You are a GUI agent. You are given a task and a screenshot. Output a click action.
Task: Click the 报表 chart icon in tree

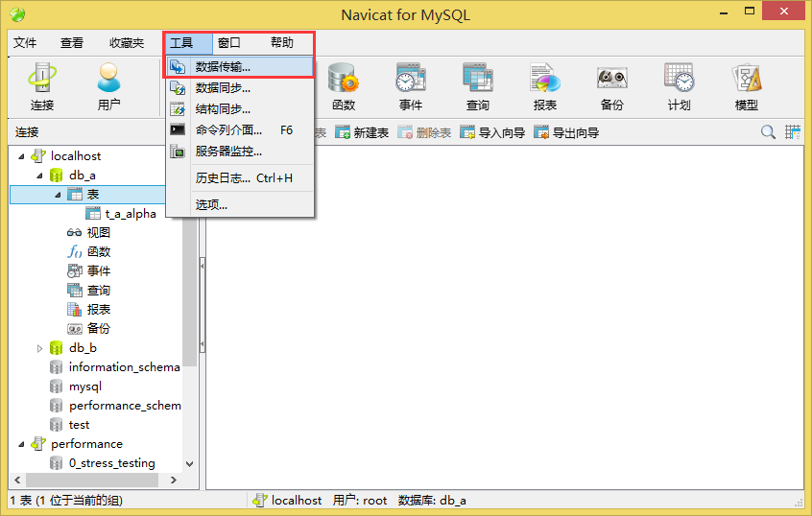(x=74, y=309)
